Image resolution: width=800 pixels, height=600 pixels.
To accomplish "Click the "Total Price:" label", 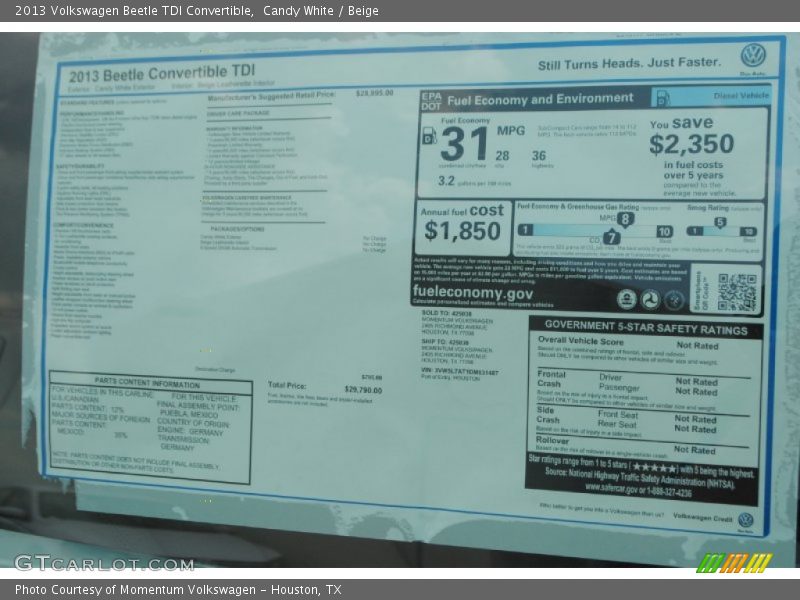I will click(287, 385).
